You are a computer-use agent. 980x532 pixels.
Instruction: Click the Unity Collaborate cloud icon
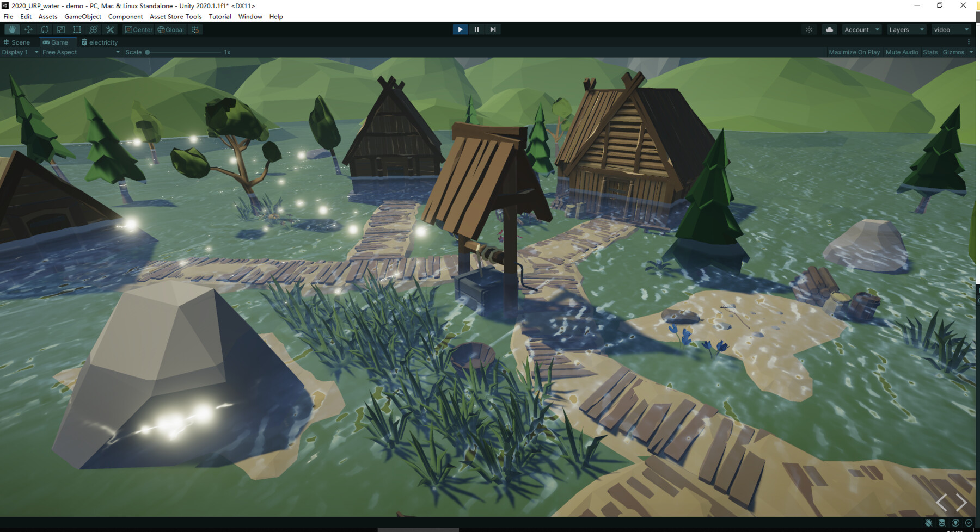(x=829, y=29)
